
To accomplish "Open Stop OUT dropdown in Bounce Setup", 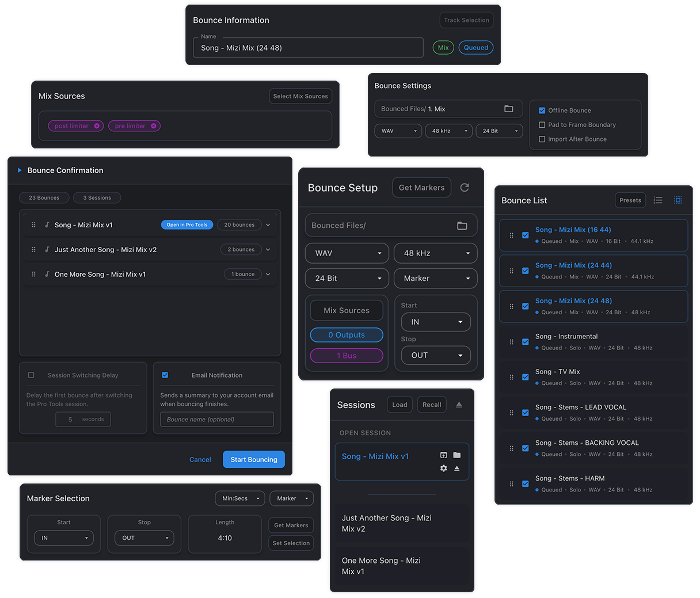I will click(436, 356).
